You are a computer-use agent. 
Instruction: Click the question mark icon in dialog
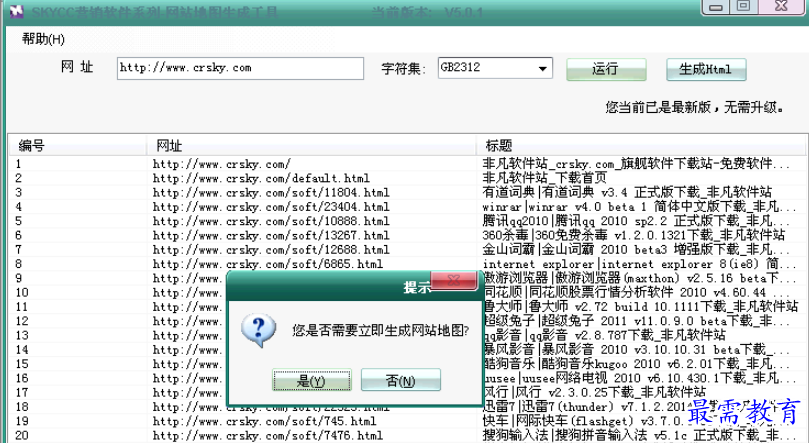258,330
